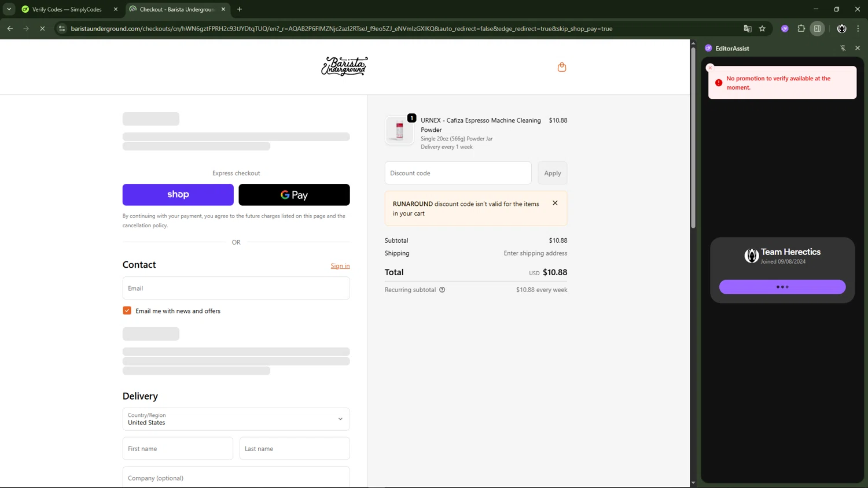Focus the Email input field

point(236,288)
